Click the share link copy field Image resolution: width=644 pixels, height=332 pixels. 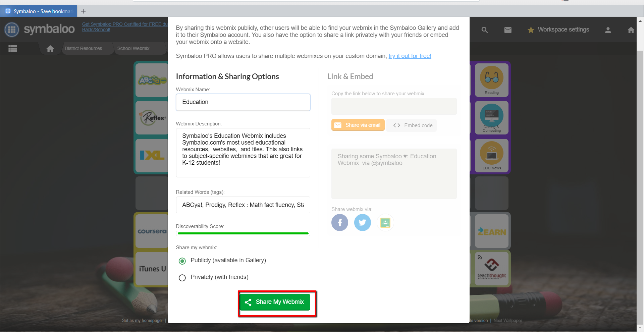pos(394,106)
